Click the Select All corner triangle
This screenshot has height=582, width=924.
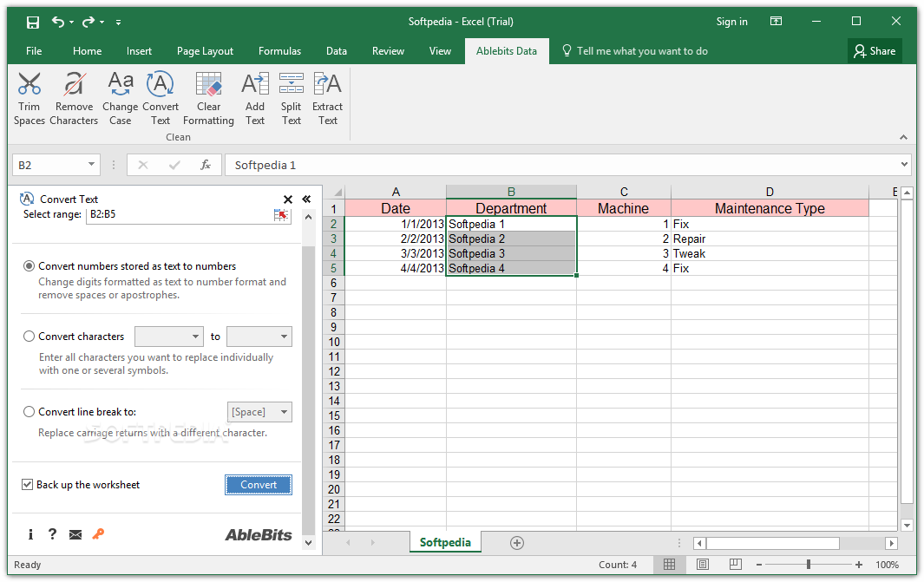point(337,192)
